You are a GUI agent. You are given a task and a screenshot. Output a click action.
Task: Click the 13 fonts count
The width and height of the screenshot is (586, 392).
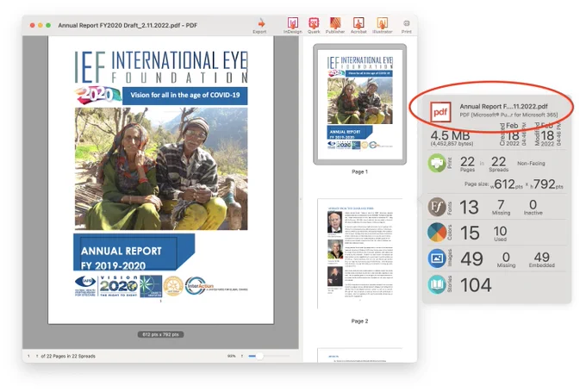click(469, 207)
